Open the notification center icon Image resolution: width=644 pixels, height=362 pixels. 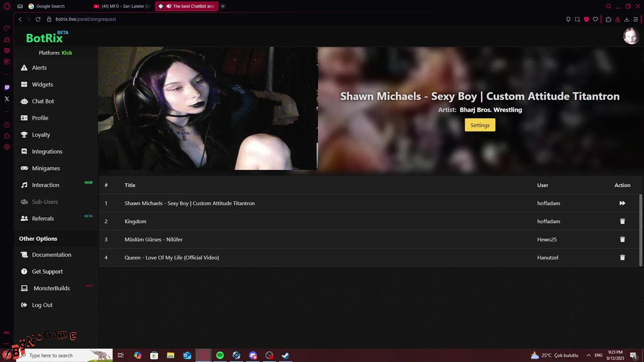[634, 355]
